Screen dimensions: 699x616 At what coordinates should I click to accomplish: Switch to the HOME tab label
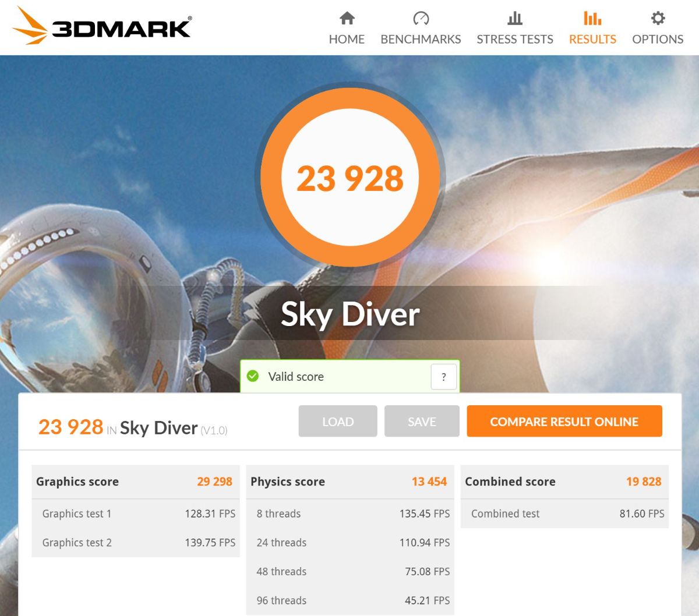[x=347, y=39]
